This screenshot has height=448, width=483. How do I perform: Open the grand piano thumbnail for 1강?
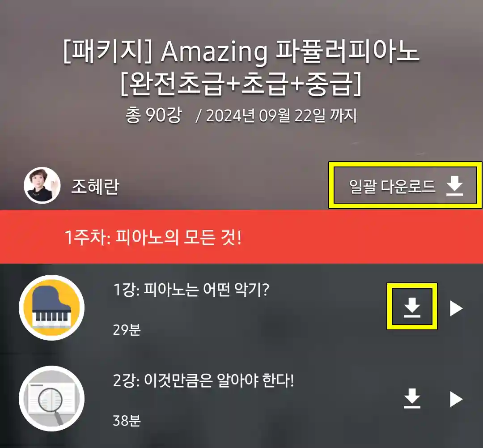coord(51,307)
